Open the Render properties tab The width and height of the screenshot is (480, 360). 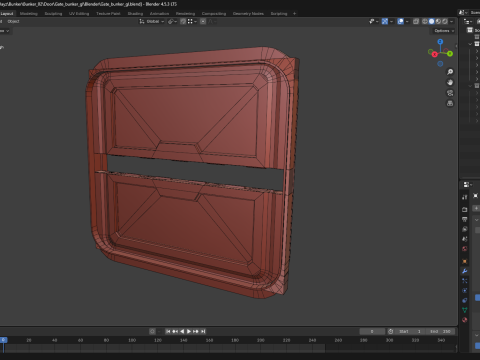(465, 209)
